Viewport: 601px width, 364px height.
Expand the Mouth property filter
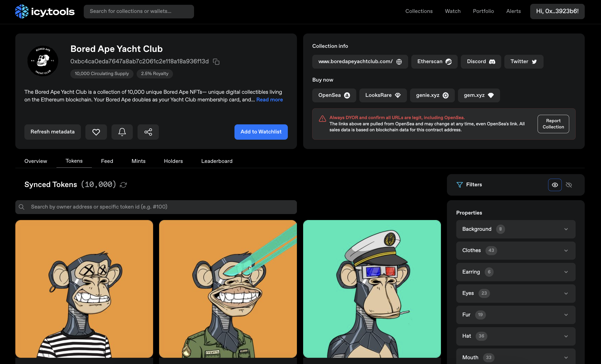click(516, 356)
